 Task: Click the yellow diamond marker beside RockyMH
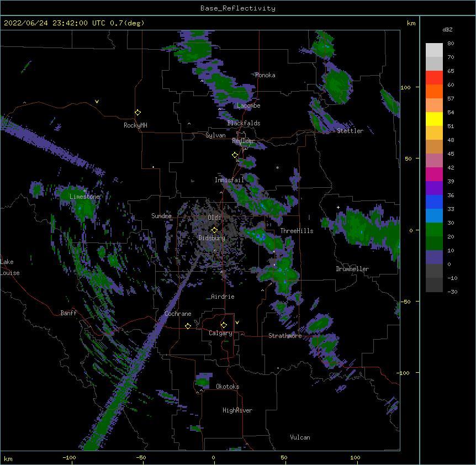coord(137,113)
